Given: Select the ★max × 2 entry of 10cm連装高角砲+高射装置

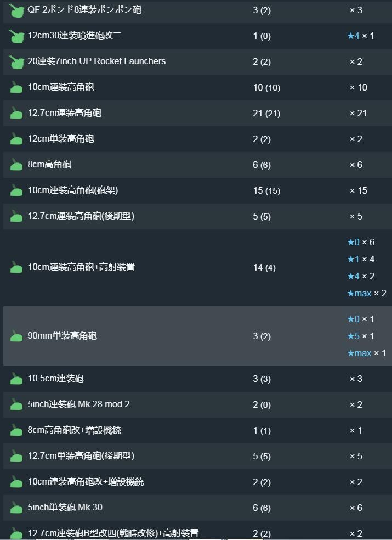Looking at the screenshot, I should 367,294.
